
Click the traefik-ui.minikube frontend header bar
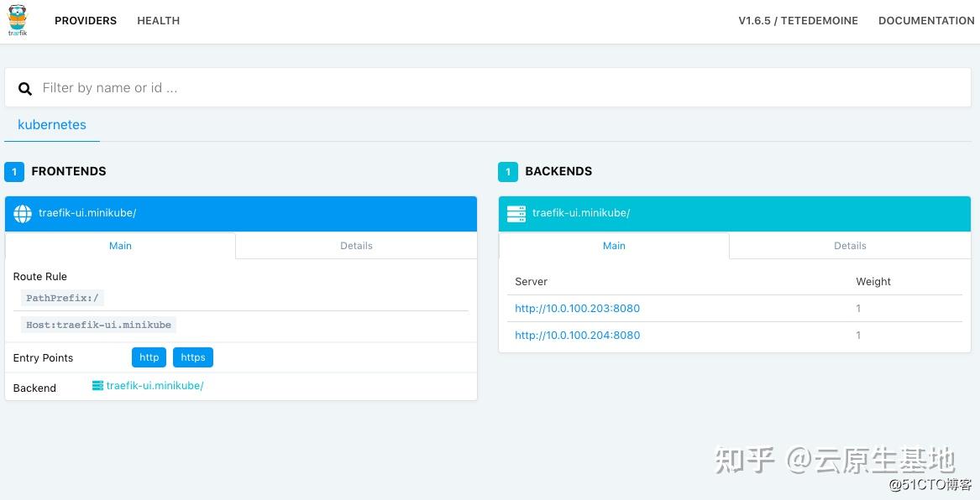point(241,213)
